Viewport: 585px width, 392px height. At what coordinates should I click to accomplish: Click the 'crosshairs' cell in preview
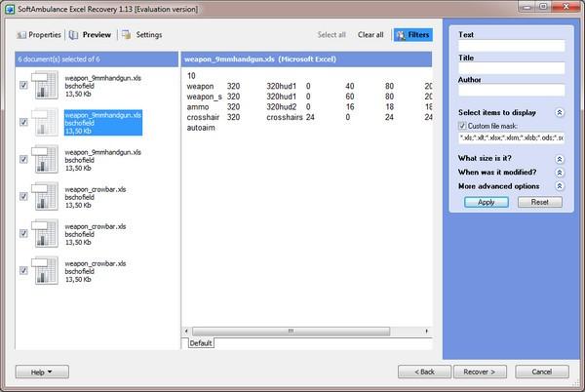pyautogui.click(x=285, y=117)
